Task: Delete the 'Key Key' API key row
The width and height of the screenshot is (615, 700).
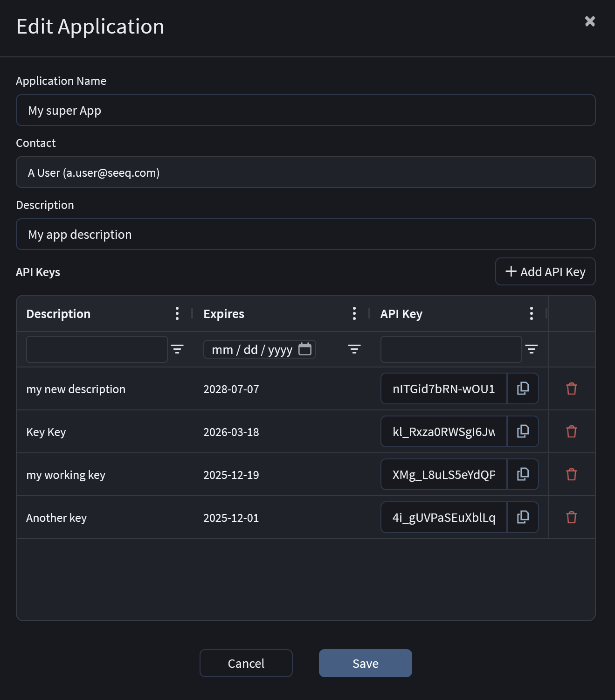Action: [571, 431]
